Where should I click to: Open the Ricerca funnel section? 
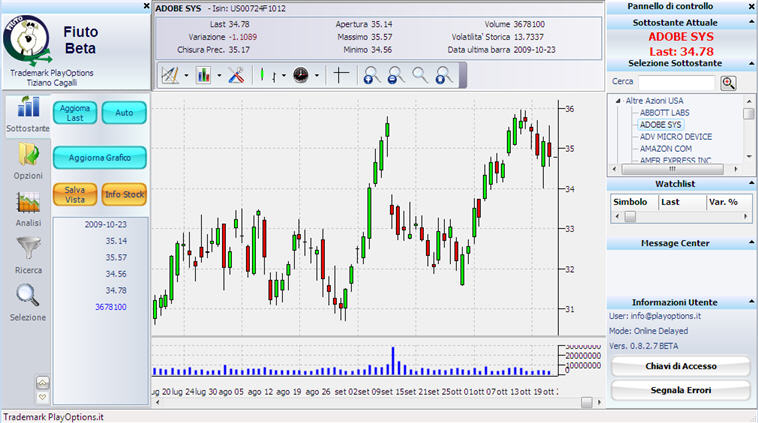coord(28,256)
